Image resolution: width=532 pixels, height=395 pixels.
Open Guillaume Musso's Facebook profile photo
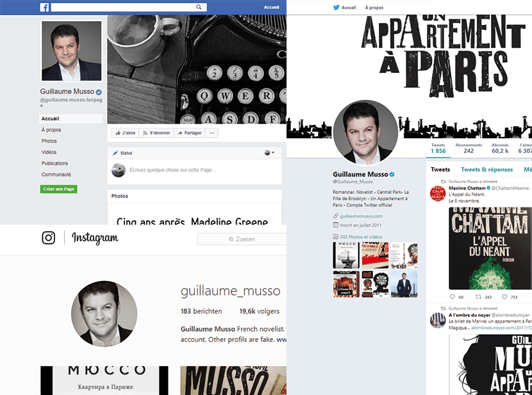point(71,51)
